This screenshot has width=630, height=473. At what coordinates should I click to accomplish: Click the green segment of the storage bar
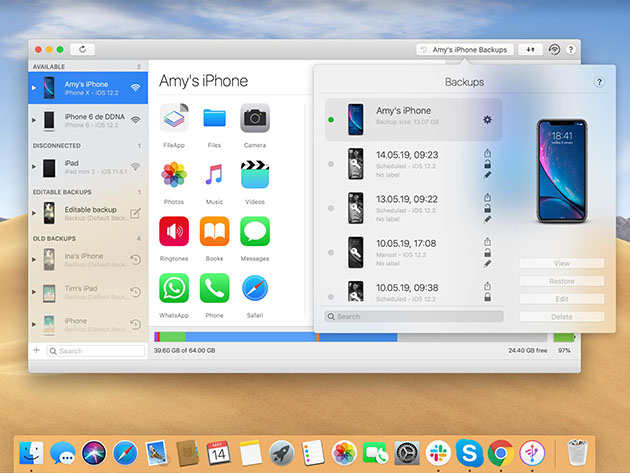coord(173,337)
